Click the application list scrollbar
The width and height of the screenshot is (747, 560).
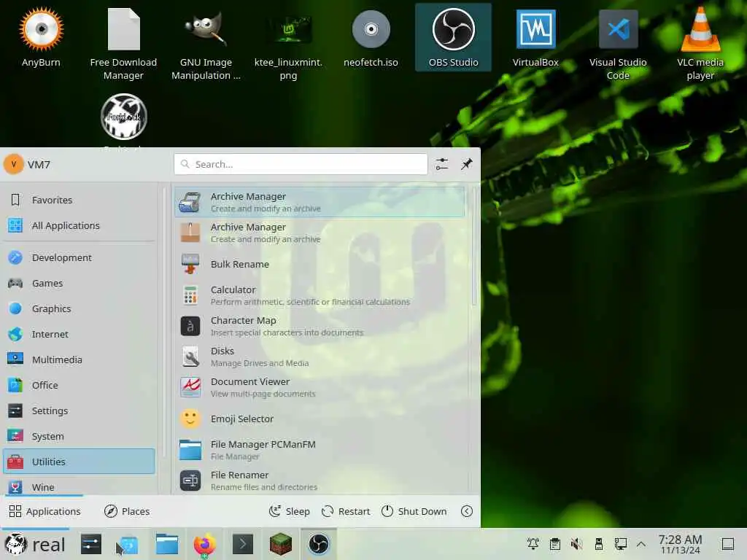tap(473, 246)
